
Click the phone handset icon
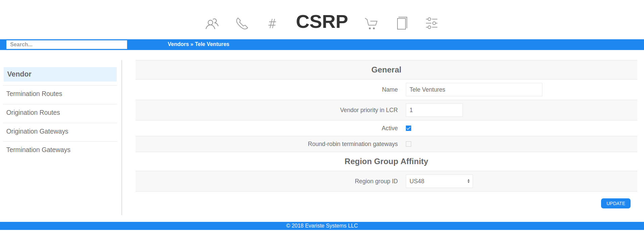(242, 23)
